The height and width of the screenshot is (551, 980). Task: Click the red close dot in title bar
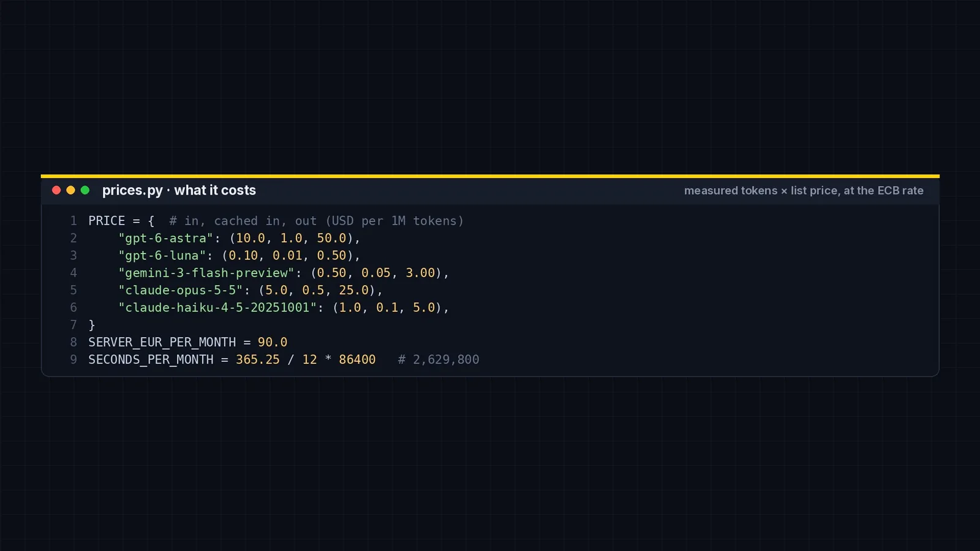pyautogui.click(x=56, y=190)
